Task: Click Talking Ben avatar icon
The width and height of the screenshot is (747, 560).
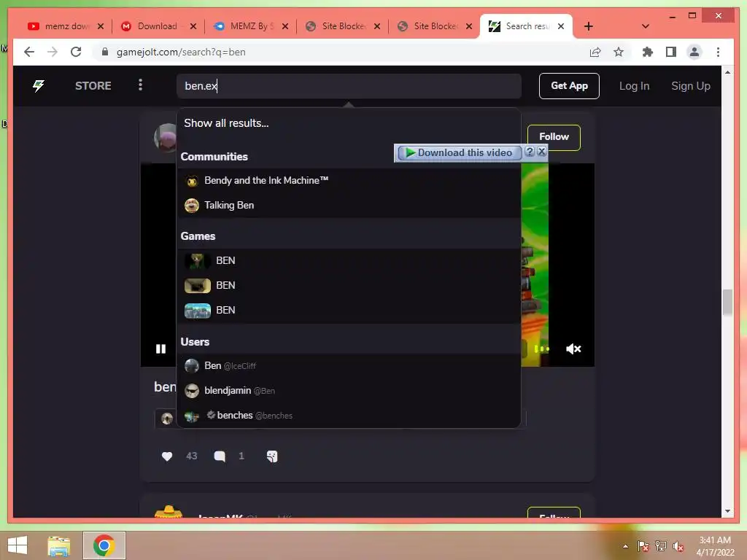Action: point(192,205)
